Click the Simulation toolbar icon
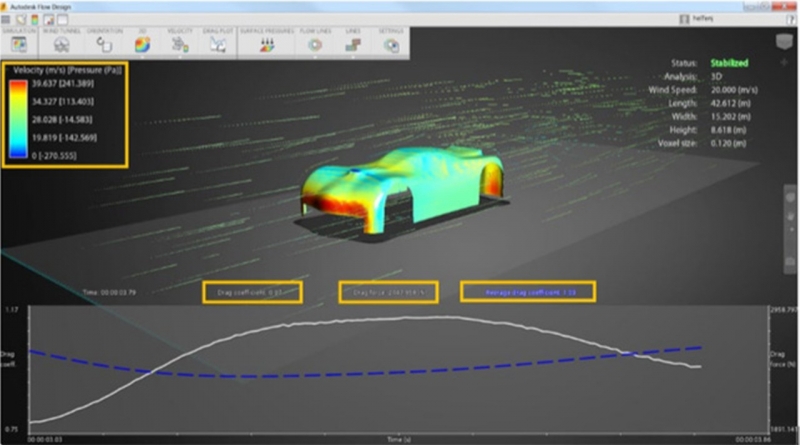The image size is (800, 445). pos(16,43)
